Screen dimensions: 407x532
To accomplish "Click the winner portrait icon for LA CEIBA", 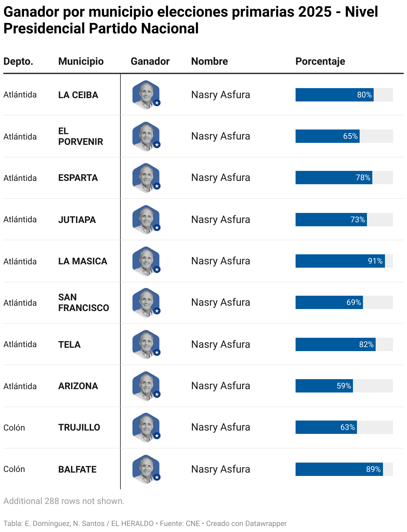I will point(146,95).
